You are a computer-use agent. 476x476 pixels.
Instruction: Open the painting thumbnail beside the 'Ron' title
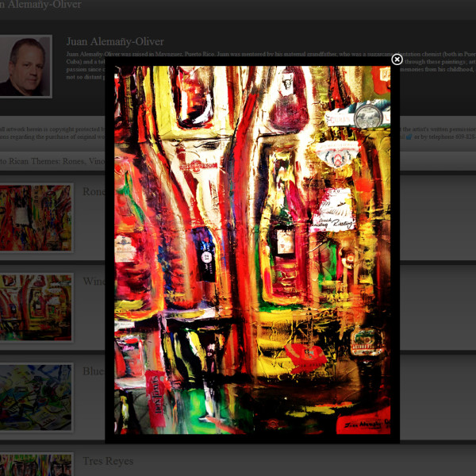[x=36, y=217]
